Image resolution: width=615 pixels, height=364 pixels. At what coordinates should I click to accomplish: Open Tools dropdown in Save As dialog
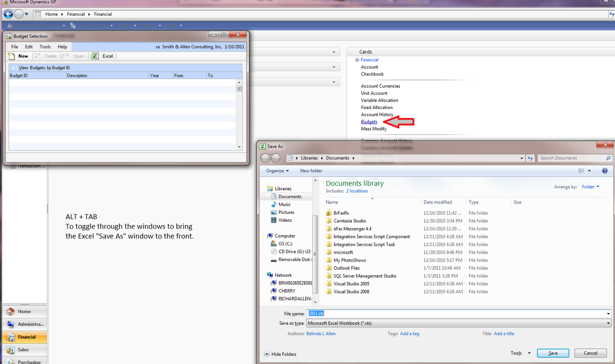(x=520, y=353)
